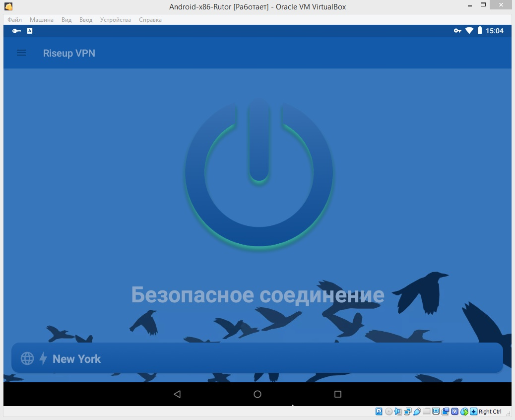Click the hard disk activity indicator
The height and width of the screenshot is (420, 515).
379,412
